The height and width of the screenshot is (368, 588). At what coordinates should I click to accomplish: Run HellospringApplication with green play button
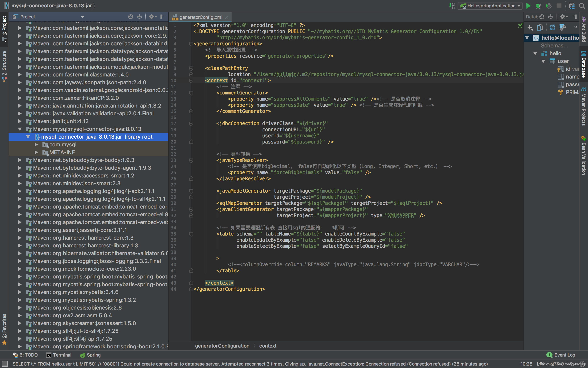pyautogui.click(x=528, y=6)
